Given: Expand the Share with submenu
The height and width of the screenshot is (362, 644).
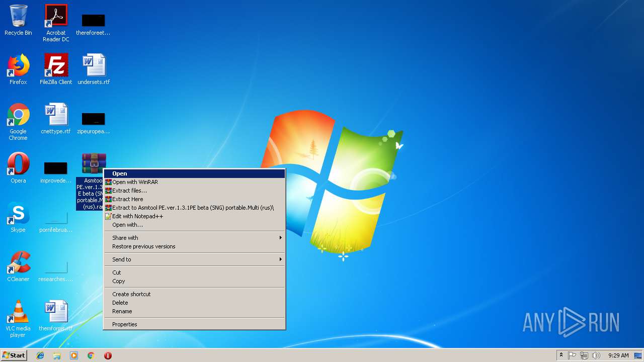Looking at the screenshot, I should click(194, 238).
